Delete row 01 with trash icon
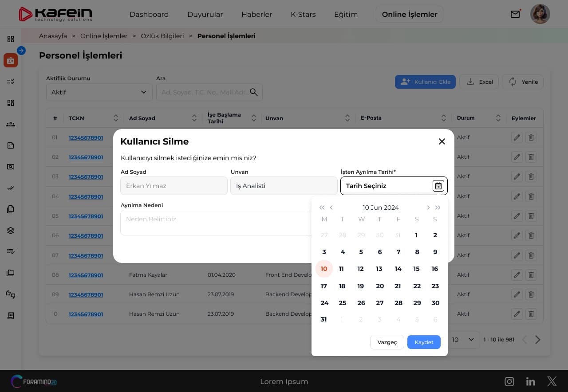 (531, 137)
